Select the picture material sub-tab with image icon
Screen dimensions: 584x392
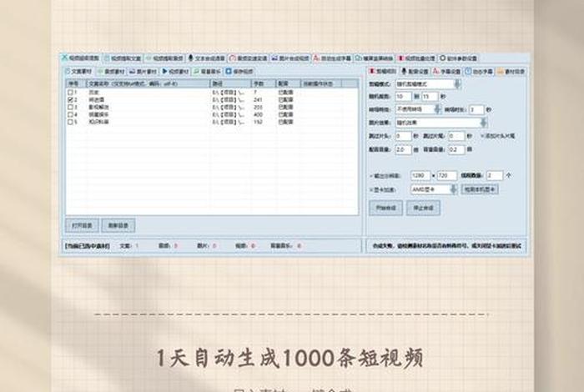[143, 71]
